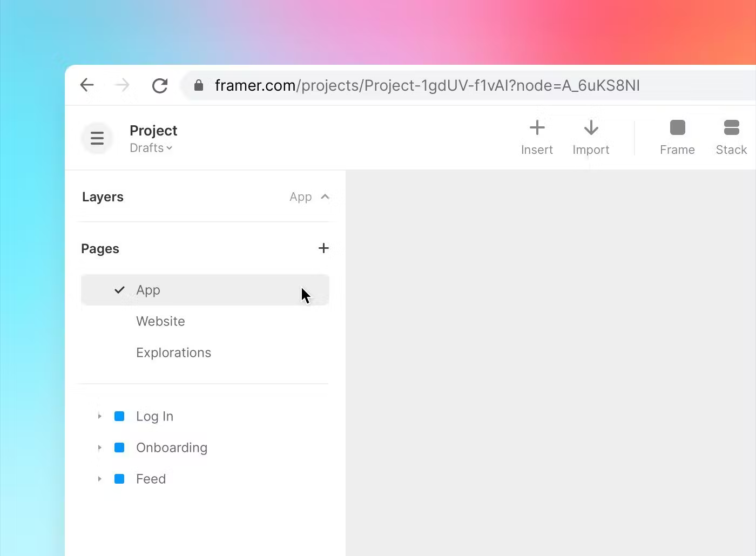Viewport: 756px width, 556px height.
Task: Expand the Log In layer
Action: 99,416
